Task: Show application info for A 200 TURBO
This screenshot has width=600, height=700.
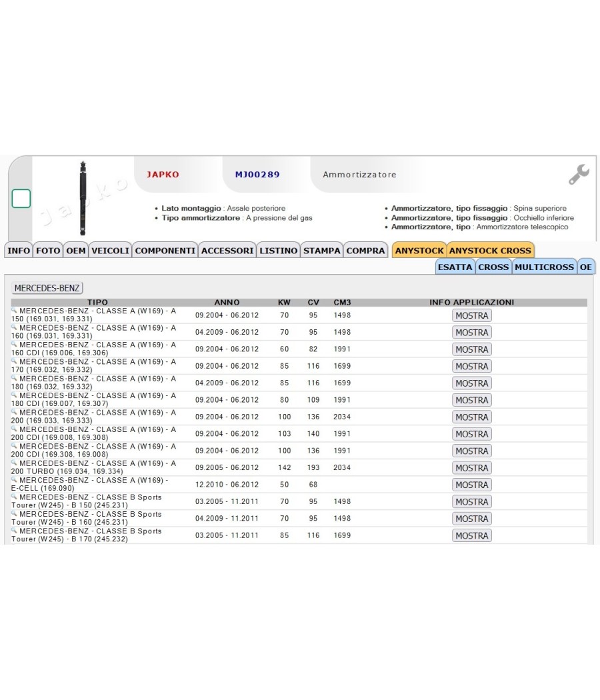Action: (472, 468)
